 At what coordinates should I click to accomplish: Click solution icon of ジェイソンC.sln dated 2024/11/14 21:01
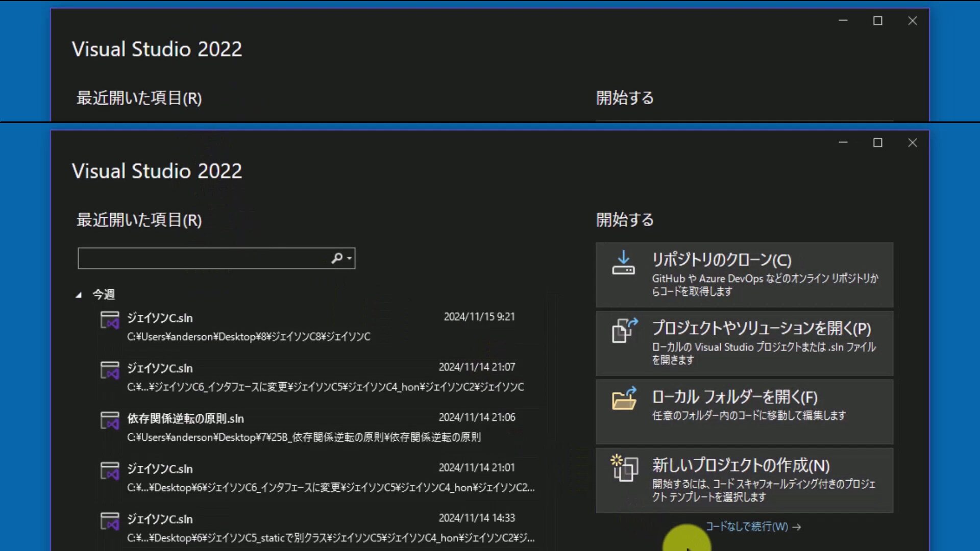click(110, 471)
